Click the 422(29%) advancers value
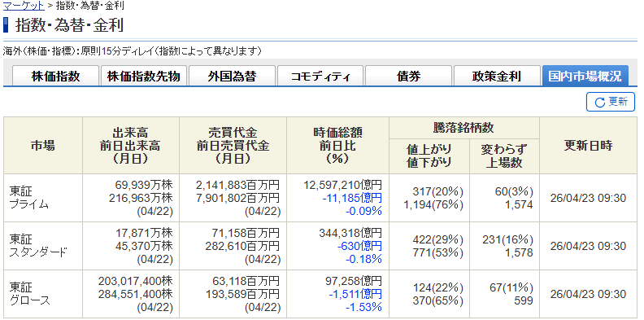 click(x=438, y=239)
